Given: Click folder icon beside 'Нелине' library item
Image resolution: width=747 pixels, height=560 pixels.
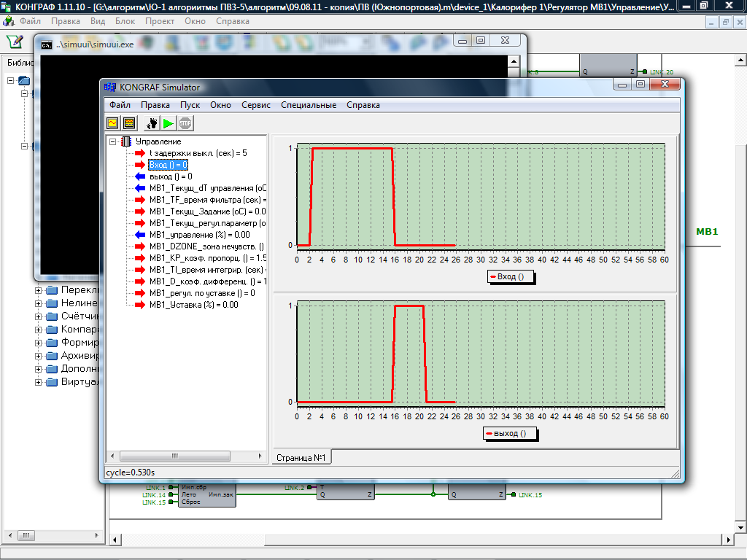Looking at the screenshot, I should tap(52, 303).
